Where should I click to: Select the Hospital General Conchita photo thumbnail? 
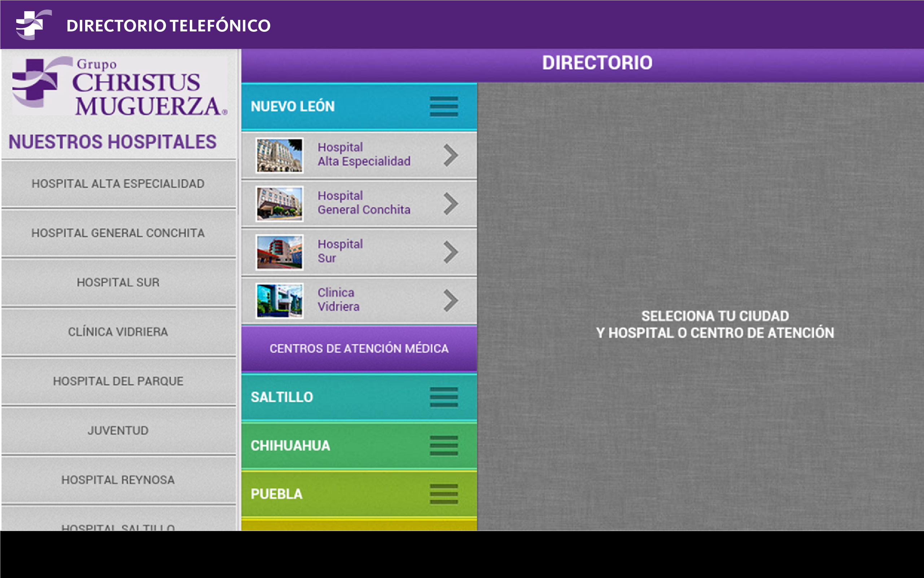point(279,204)
